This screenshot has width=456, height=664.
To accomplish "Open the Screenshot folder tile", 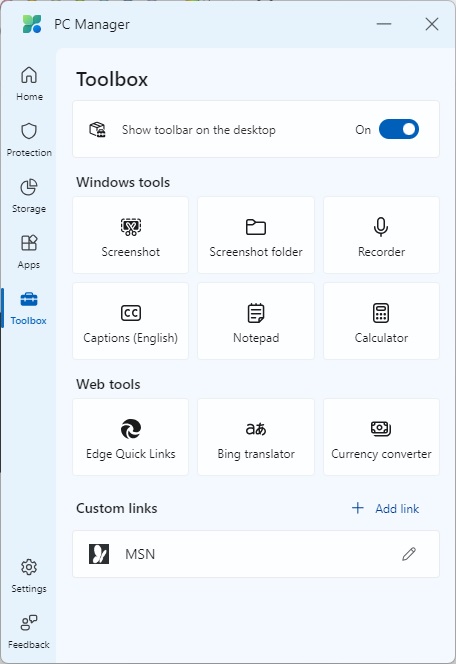I will coord(256,235).
